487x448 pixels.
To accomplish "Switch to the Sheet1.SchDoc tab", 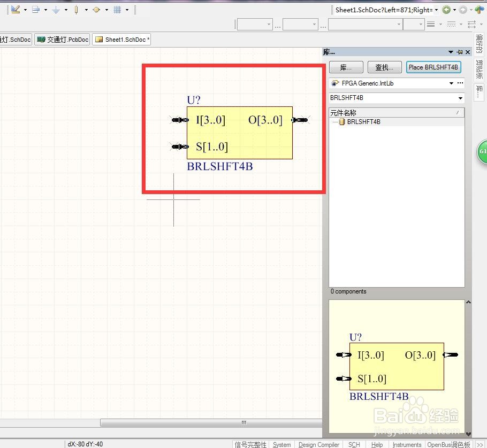I will click(122, 40).
